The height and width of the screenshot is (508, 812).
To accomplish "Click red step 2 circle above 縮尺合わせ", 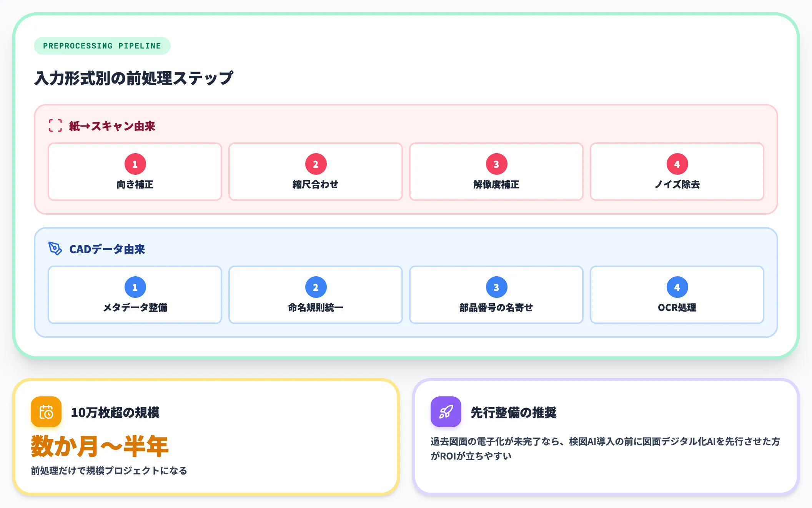I will pos(316,164).
